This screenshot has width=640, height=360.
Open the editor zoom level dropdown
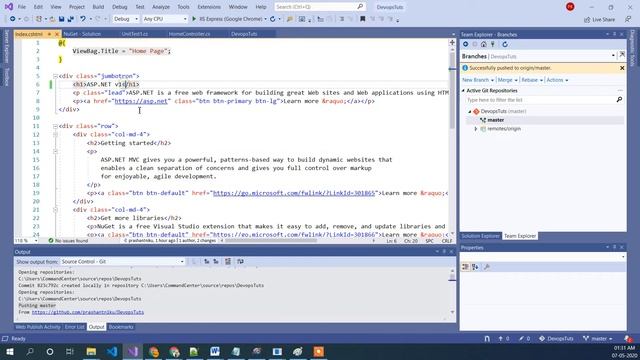coord(26,241)
